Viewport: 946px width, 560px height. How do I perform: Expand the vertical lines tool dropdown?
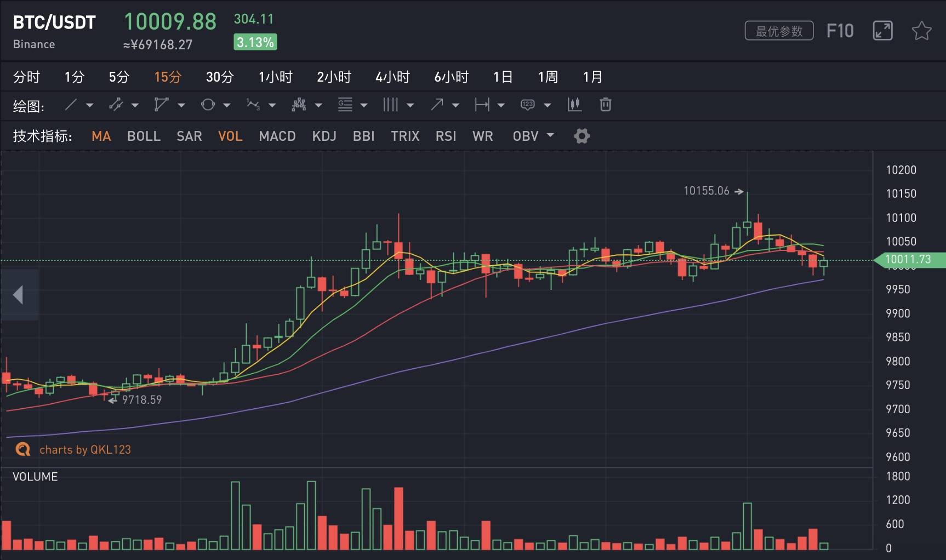pos(410,105)
